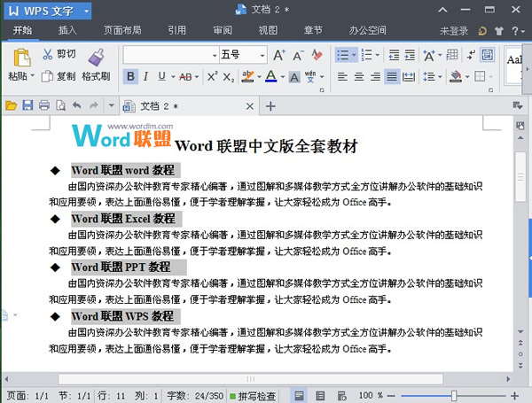Click the 未登录 login link

pos(454,31)
